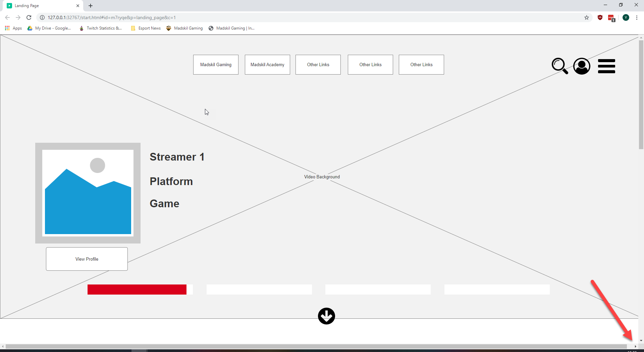Bookmark this page with the star icon
Viewport: 644px width, 352px height.
click(x=587, y=17)
